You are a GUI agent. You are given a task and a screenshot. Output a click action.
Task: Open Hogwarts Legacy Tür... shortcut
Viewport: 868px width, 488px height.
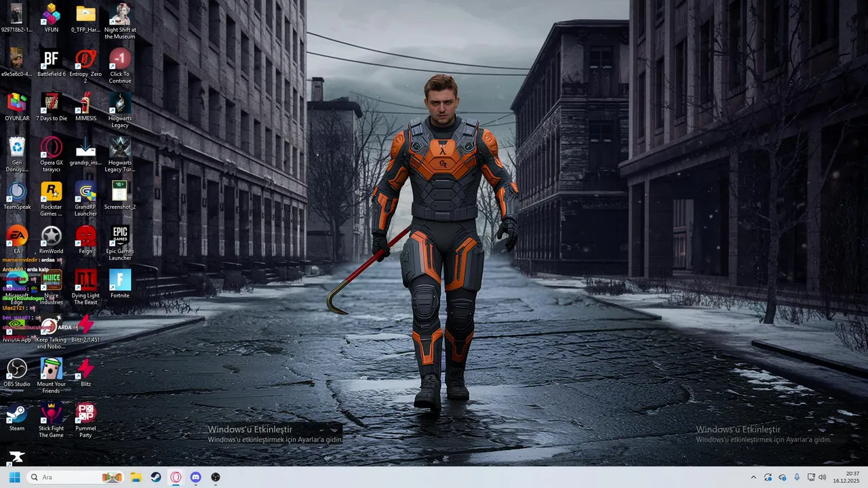pyautogui.click(x=120, y=155)
